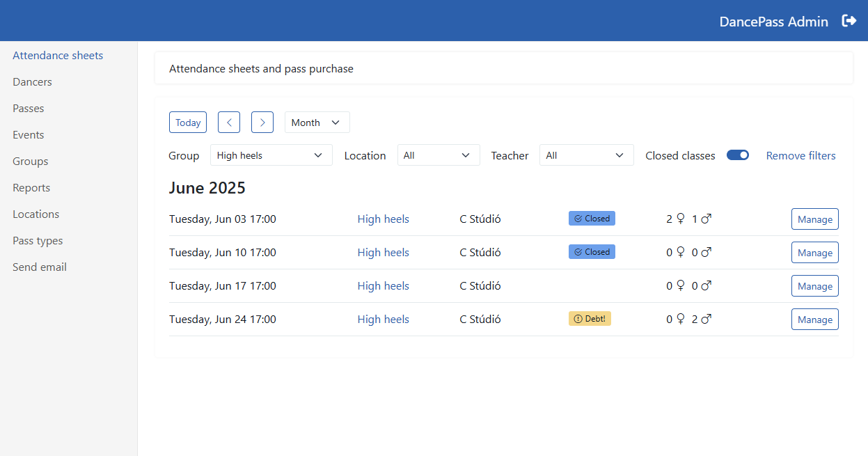Viewport: 868px width, 456px height.
Task: Click Manage on the Jun 24 class row
Action: point(814,319)
